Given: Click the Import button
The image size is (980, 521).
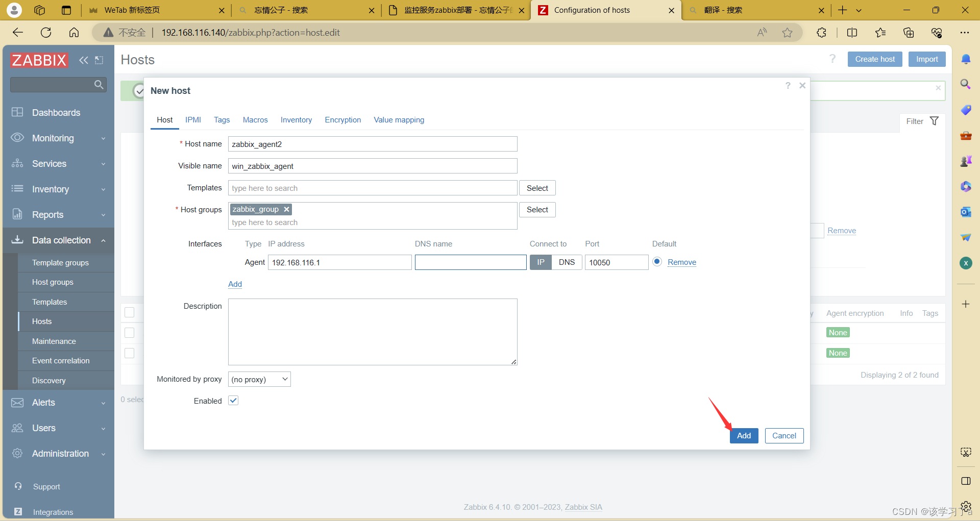Looking at the screenshot, I should [927, 59].
